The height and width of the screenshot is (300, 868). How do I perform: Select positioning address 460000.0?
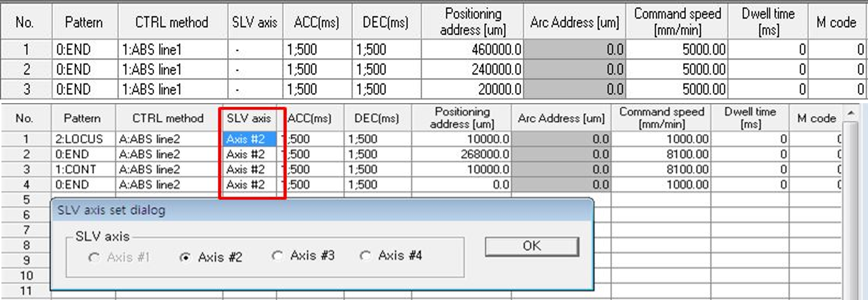click(x=472, y=49)
